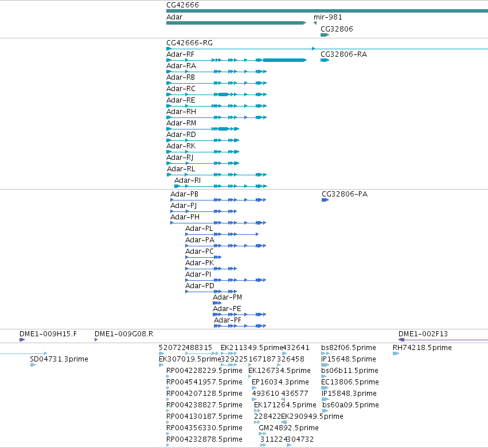
Task: Click the Adar-PE protein label
Action: tap(227, 309)
